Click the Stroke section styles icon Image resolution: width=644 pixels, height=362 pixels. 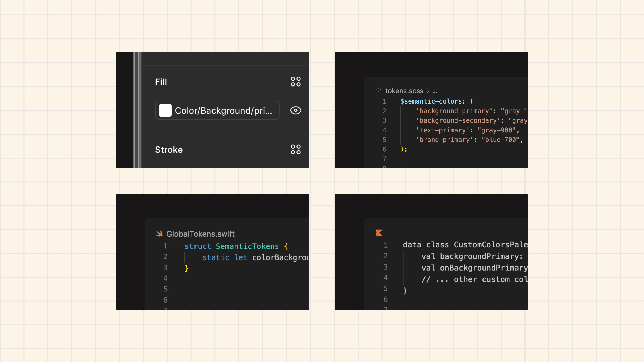295,149
